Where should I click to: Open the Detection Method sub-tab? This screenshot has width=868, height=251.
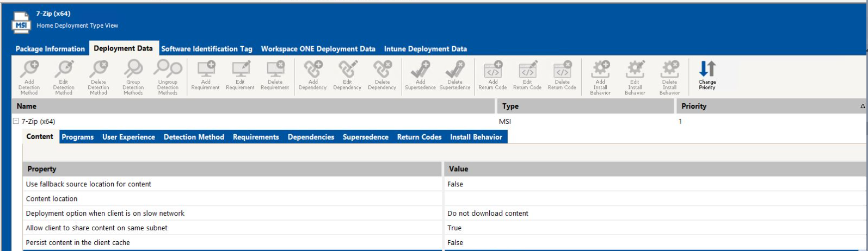(x=194, y=137)
